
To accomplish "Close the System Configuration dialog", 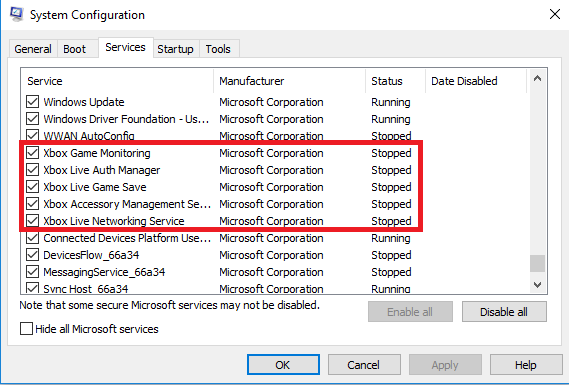I will pyautogui.click(x=554, y=15).
